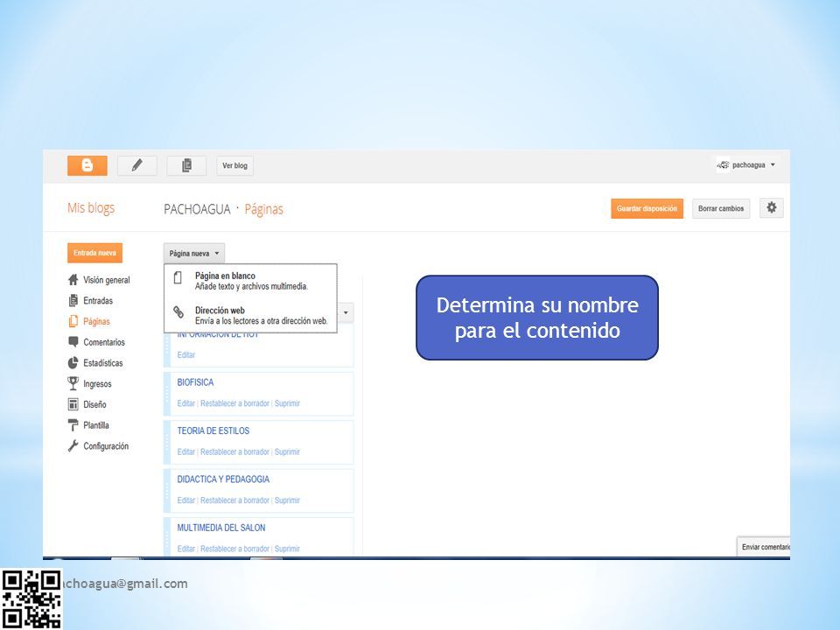Click Editar under INFORMACION DE HOY

click(x=185, y=354)
